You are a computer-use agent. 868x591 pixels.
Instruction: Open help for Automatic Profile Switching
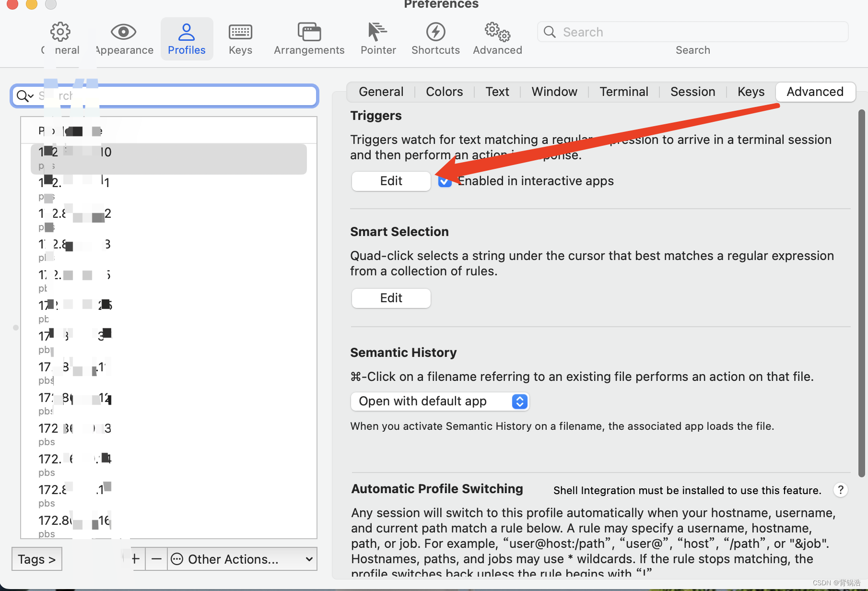click(840, 490)
